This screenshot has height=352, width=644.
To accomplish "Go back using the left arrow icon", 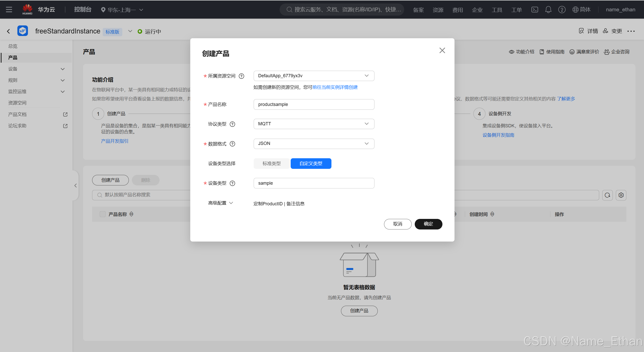I will pyautogui.click(x=9, y=31).
